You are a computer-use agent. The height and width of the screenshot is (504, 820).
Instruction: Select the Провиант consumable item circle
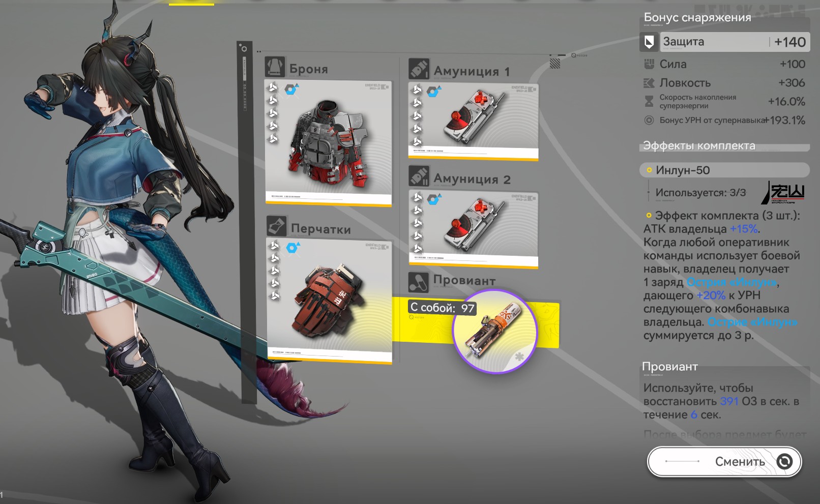point(494,331)
